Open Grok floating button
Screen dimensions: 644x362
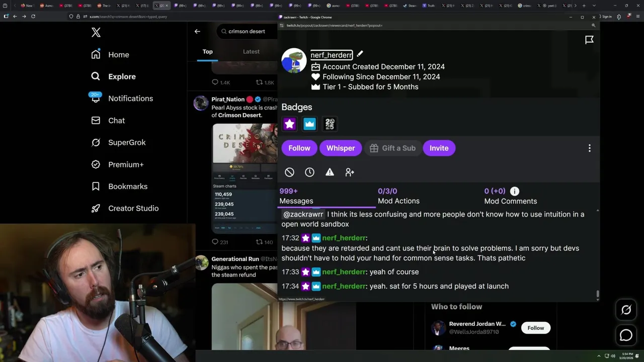point(626,310)
